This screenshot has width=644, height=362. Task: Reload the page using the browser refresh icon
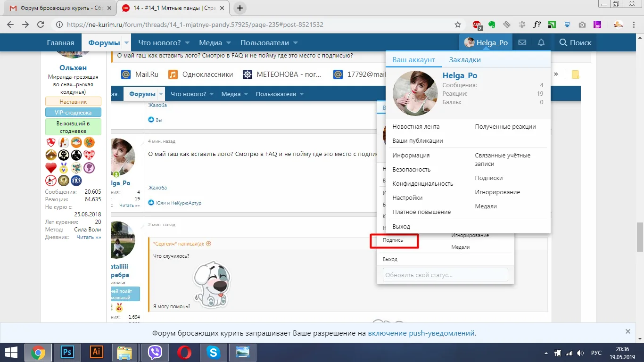coord(41,25)
